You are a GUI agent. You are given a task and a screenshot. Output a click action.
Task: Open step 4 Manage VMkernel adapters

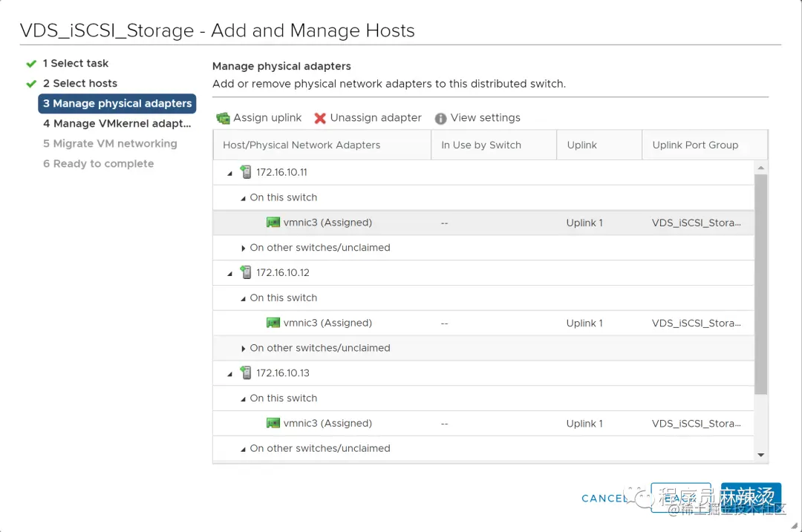pyautogui.click(x=117, y=124)
